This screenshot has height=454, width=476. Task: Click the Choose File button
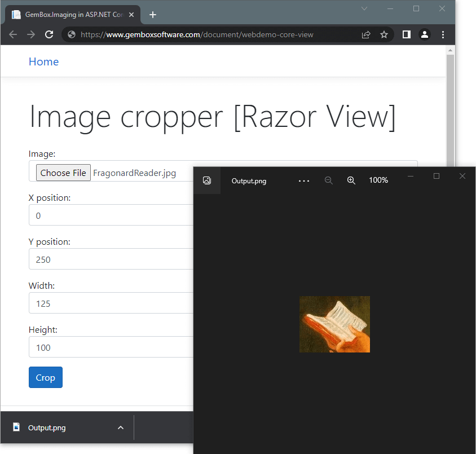click(63, 173)
